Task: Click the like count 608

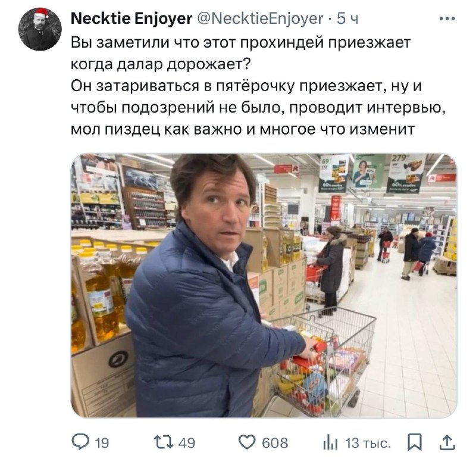Action: pos(275,443)
